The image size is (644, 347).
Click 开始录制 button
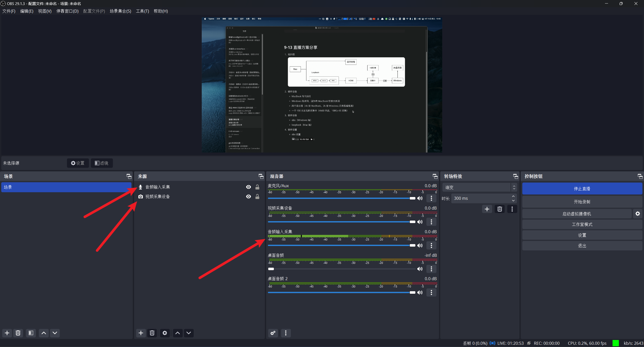582,201
